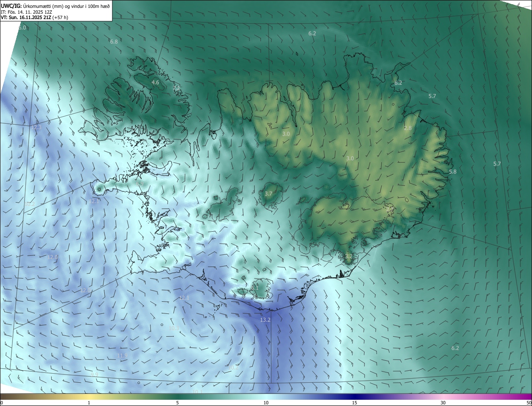Click the 50 tick label on the color scale

pos(529,403)
